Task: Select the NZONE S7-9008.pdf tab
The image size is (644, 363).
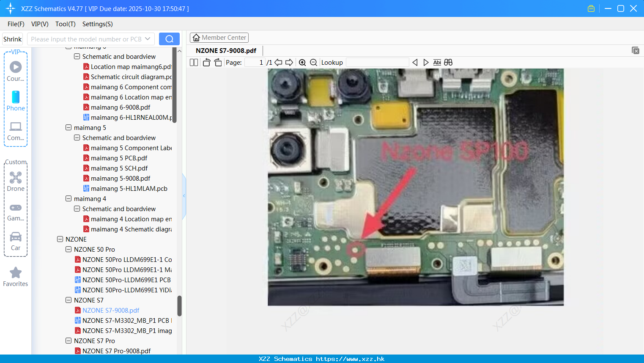Action: click(226, 50)
